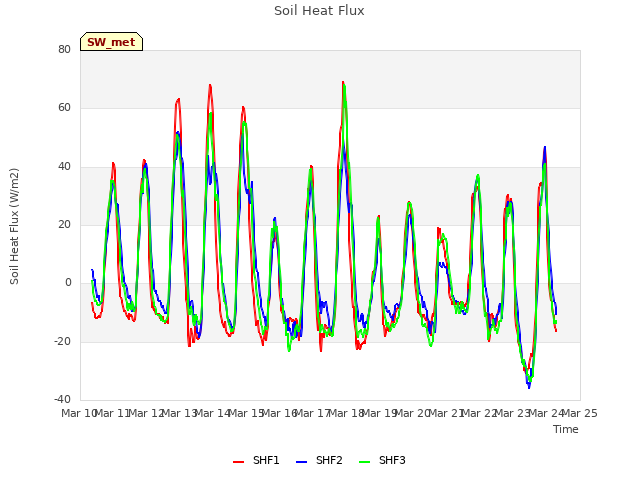This screenshot has width=640, height=480.
Task: Click the Mar 24 x-axis tick label
Action: [x=546, y=413]
